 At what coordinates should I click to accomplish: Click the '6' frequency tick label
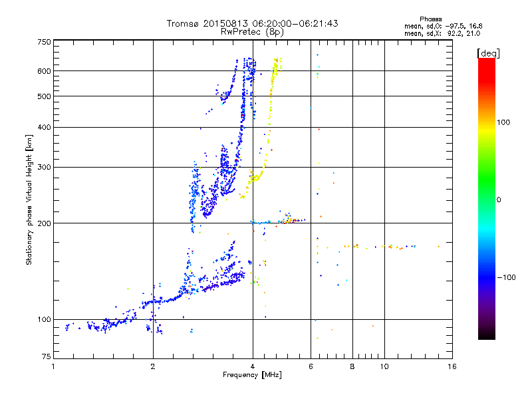[x=311, y=366]
